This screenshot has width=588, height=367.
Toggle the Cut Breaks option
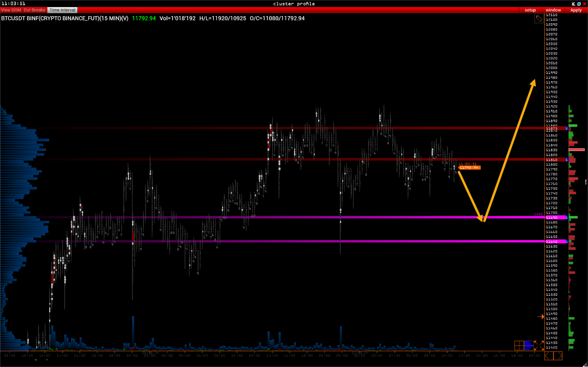pos(34,10)
